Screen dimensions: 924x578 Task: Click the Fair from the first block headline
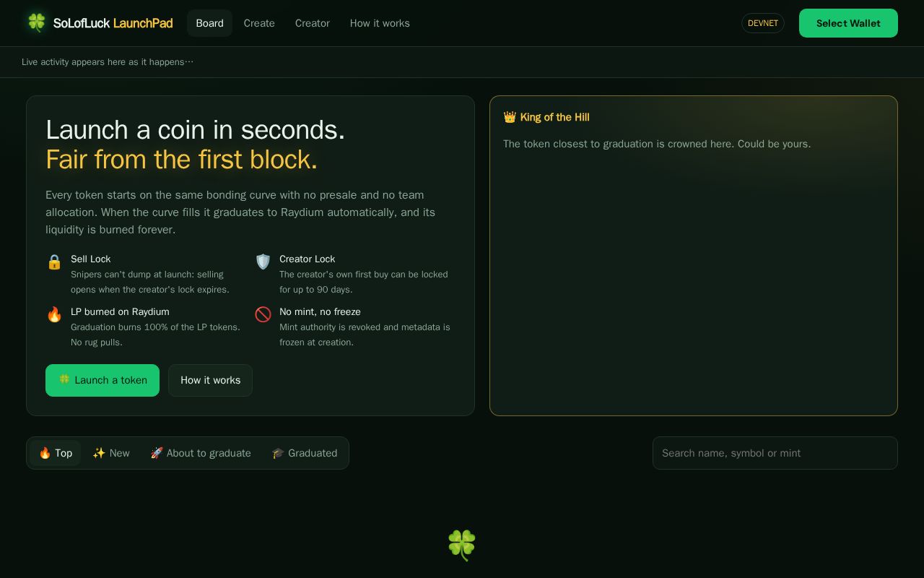point(181,160)
